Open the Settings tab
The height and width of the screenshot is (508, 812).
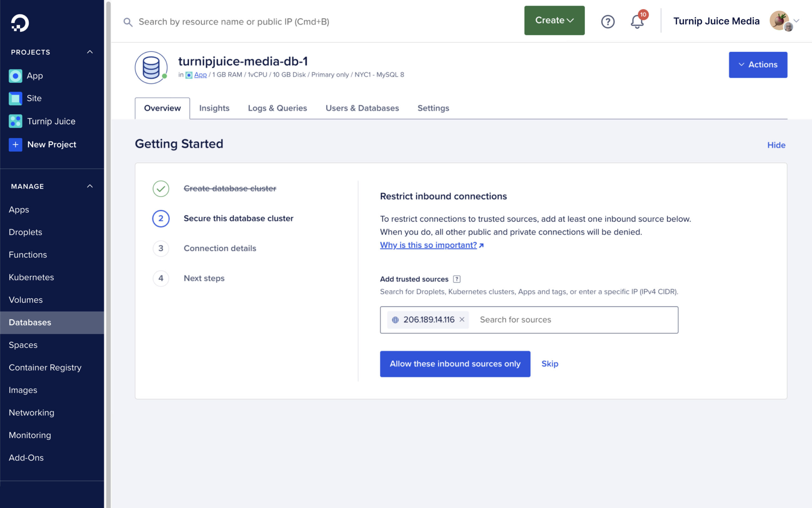coord(433,108)
